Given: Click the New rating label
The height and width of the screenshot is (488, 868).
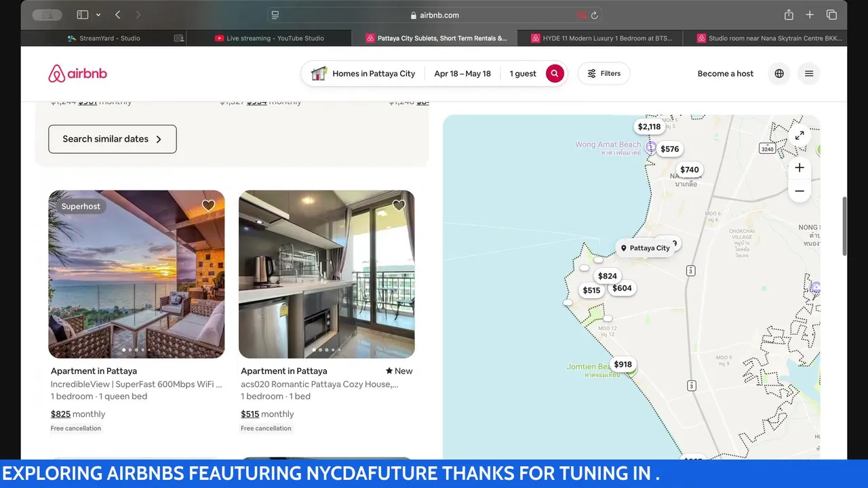Looking at the screenshot, I should click(x=399, y=371).
